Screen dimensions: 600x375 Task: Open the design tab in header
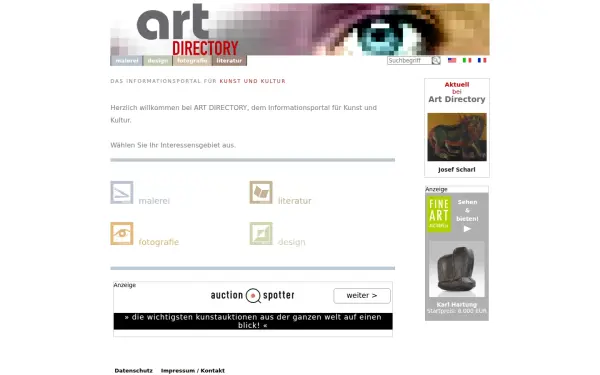[158, 61]
